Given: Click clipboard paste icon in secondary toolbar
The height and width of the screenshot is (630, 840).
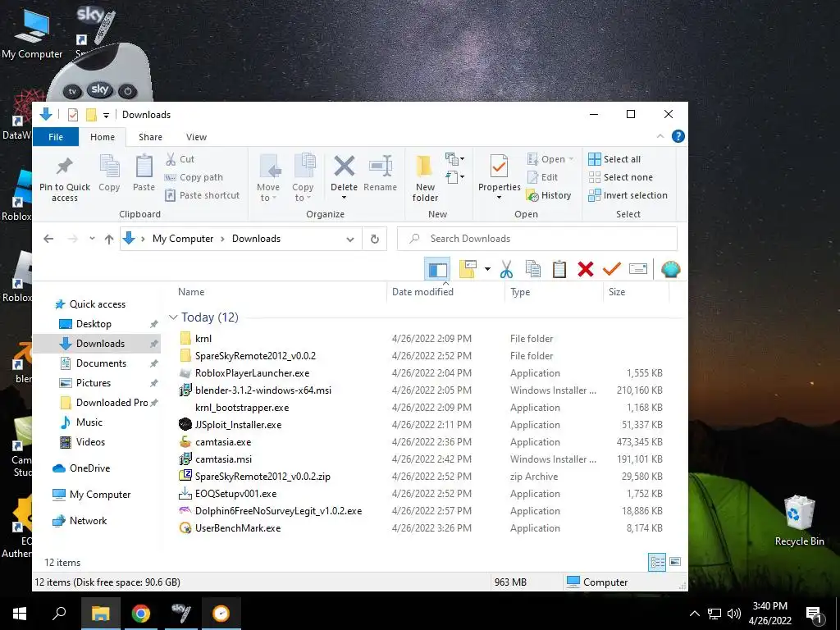Looking at the screenshot, I should pos(559,269).
